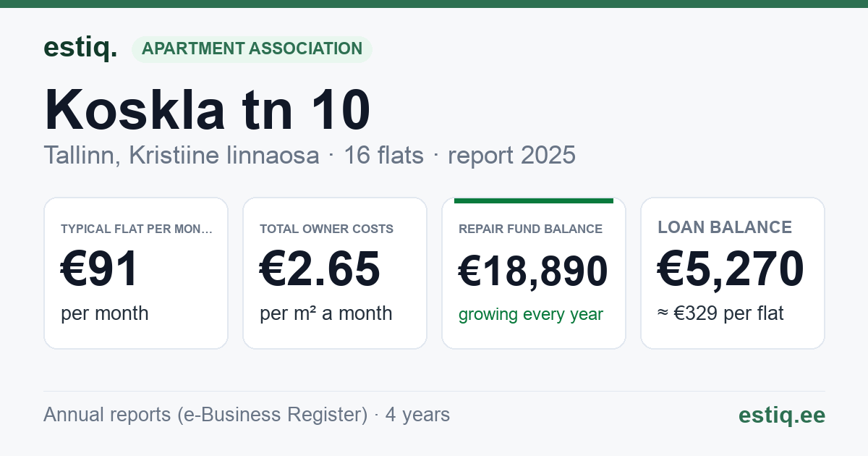Click the estiq. logo
Image resolution: width=868 pixels, height=456 pixels.
80,48
